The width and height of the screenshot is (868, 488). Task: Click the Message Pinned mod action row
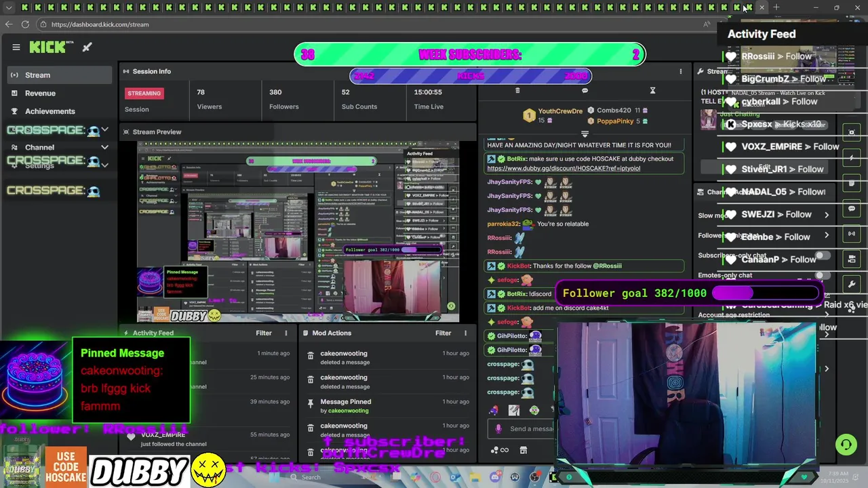[x=387, y=406]
